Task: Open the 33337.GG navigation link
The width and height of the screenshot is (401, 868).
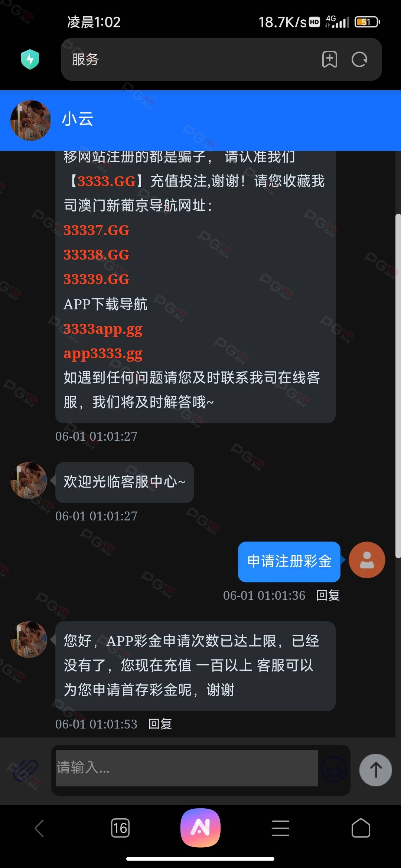Action: click(x=97, y=230)
